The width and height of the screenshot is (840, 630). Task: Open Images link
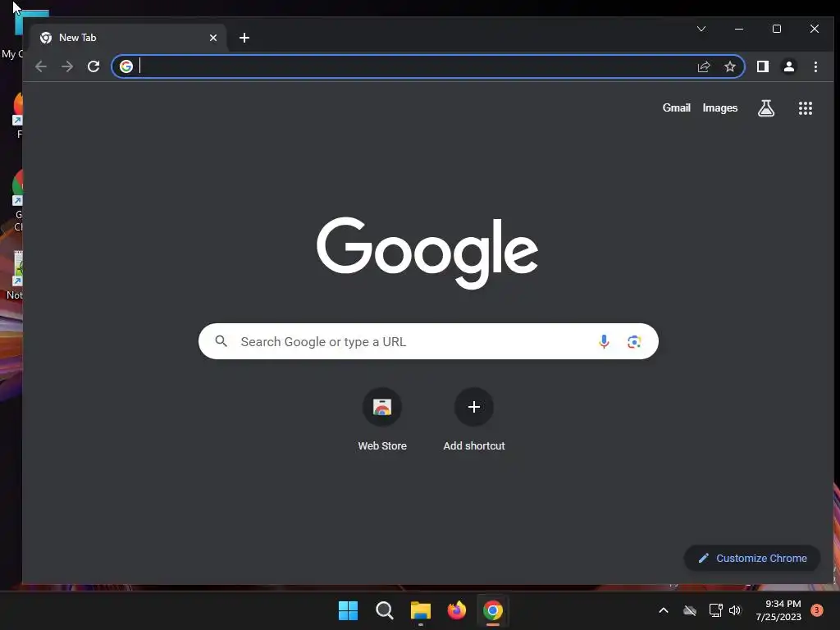tap(720, 107)
